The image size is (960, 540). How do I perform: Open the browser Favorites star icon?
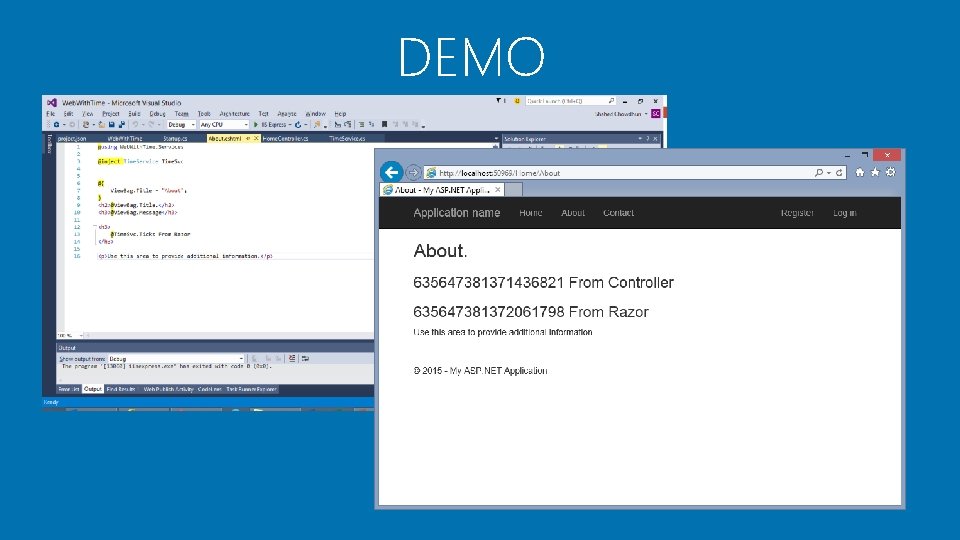(x=875, y=173)
